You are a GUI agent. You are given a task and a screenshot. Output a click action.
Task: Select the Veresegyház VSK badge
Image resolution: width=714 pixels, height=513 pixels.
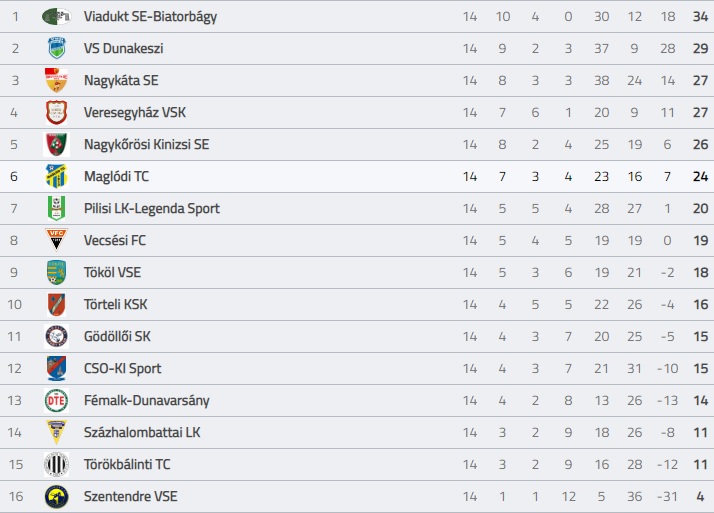tap(56, 112)
